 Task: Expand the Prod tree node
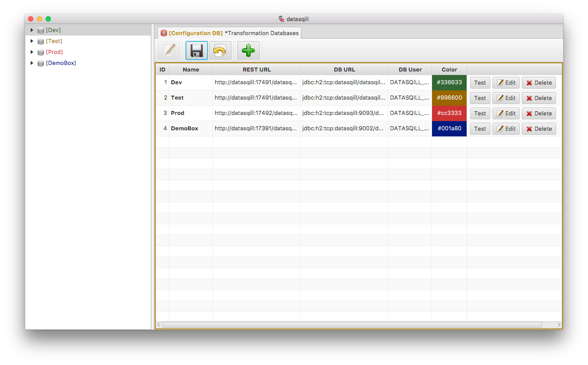(x=32, y=52)
